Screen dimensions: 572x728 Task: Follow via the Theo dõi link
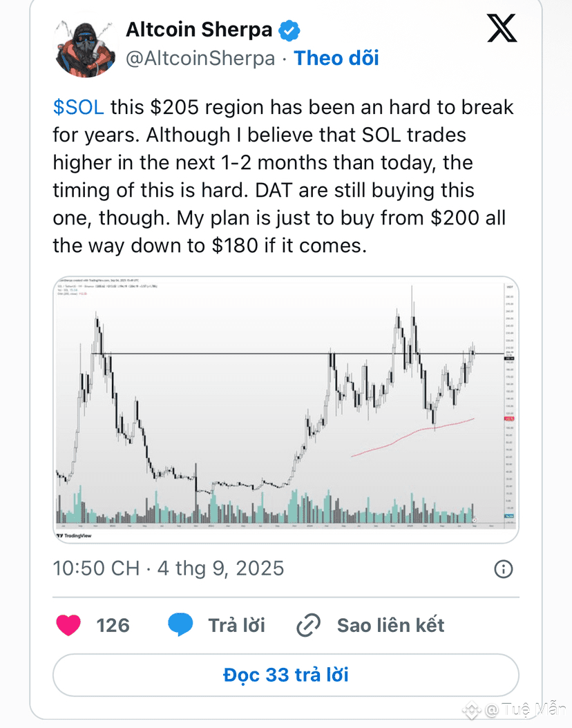tap(336, 59)
